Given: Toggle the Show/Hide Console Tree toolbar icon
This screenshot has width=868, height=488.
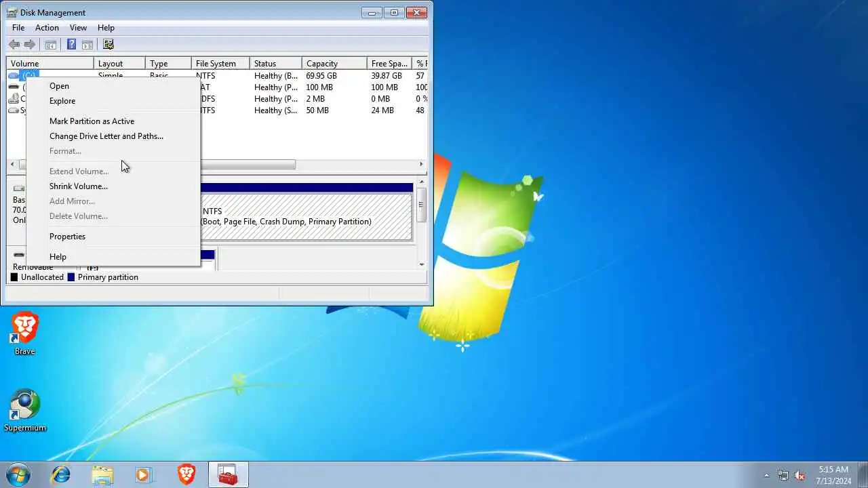Looking at the screenshot, I should (x=50, y=45).
